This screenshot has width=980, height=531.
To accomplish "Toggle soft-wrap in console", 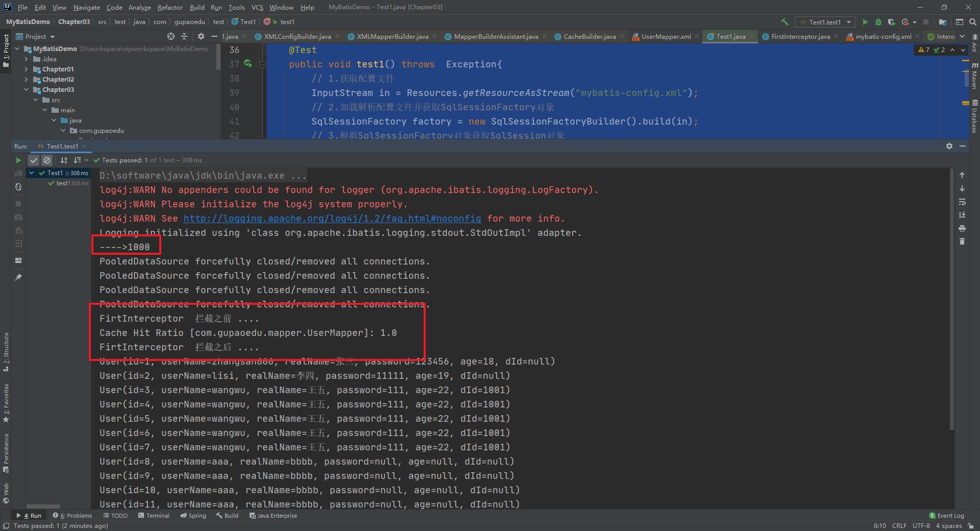I will pyautogui.click(x=962, y=202).
